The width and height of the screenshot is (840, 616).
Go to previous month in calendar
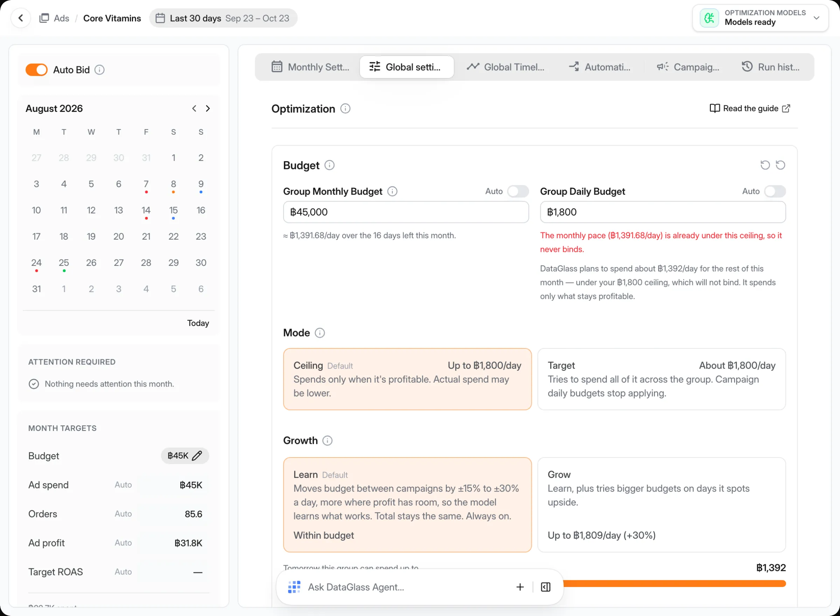tap(194, 108)
